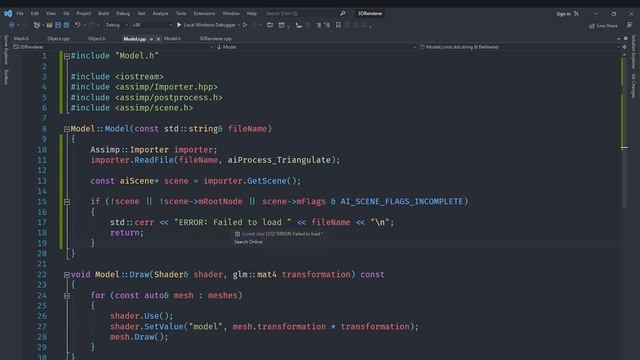Switch to the Model.h tab
This screenshot has height=360, width=640.
(172, 39)
